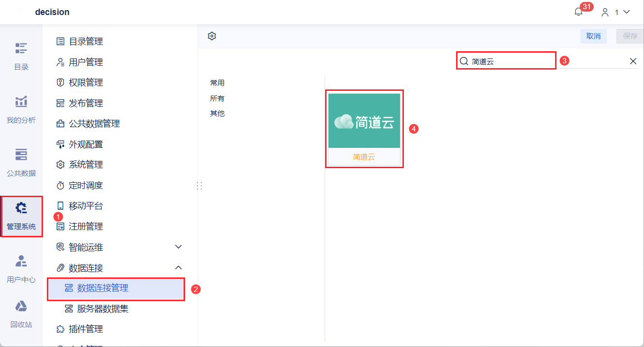Click the 智能运维 menu icon

[x=60, y=247]
